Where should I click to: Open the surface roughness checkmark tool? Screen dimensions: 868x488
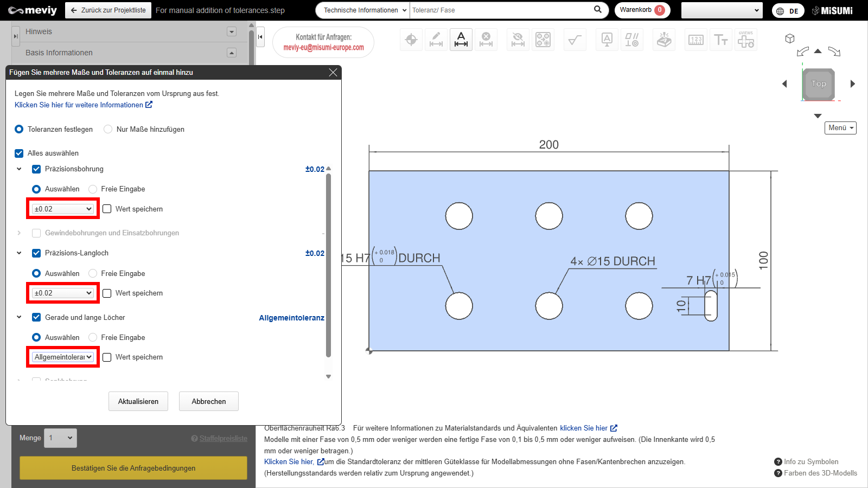pyautogui.click(x=575, y=40)
